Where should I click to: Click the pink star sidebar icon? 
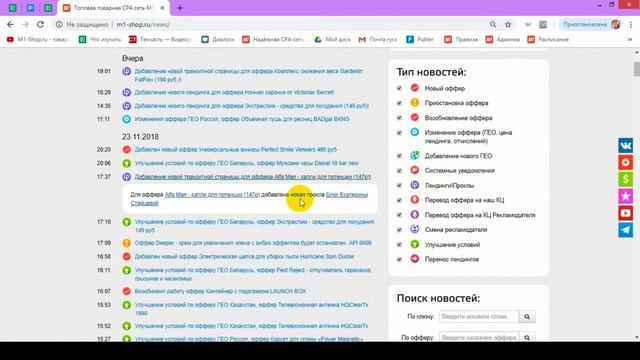(x=625, y=196)
